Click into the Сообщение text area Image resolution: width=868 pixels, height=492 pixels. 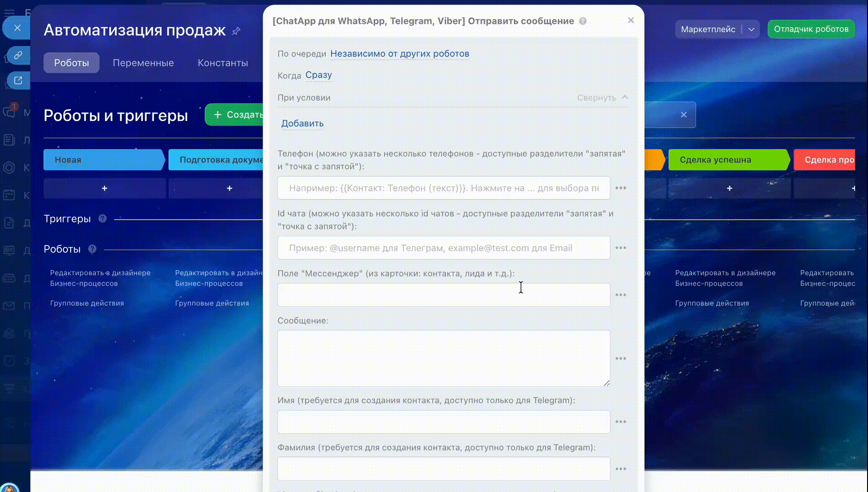tap(443, 359)
